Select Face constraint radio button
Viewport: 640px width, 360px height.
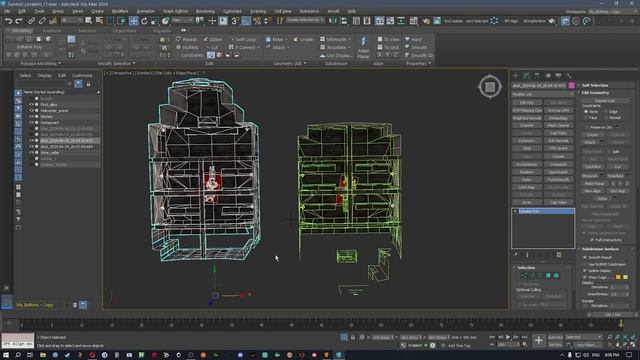pos(586,118)
